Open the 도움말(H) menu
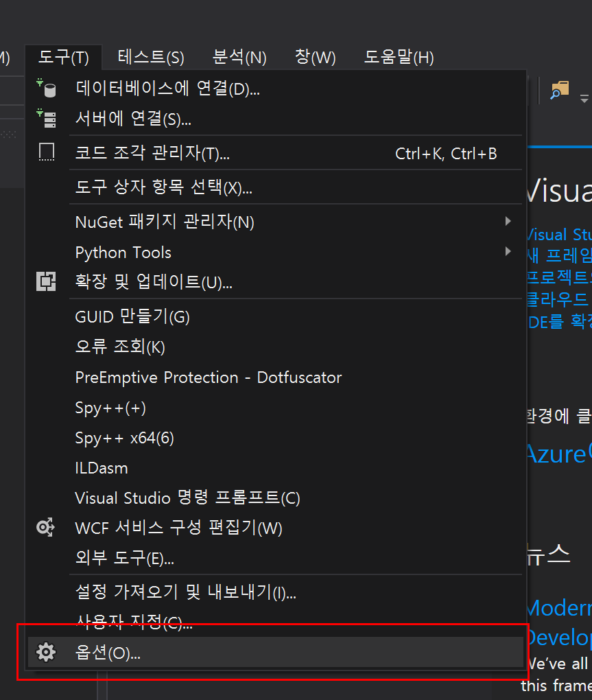Image resolution: width=592 pixels, height=700 pixels. [399, 57]
